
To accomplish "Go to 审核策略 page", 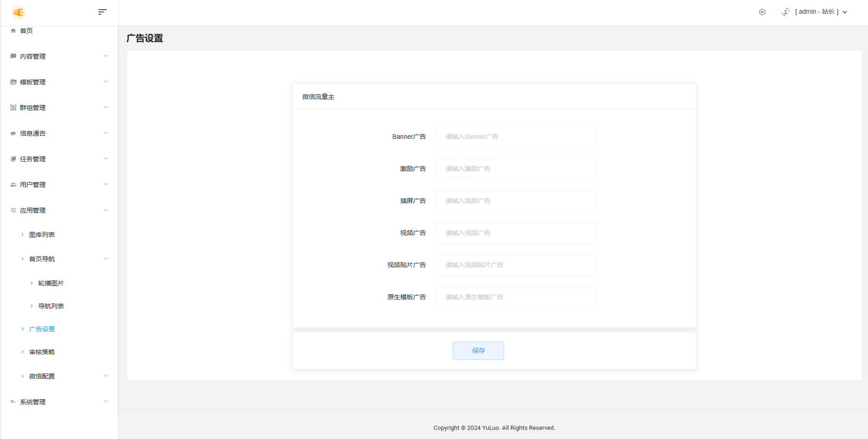I will click(42, 352).
